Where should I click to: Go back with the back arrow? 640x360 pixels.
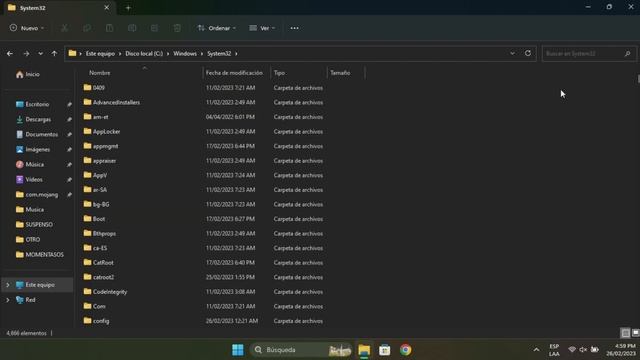click(10, 53)
